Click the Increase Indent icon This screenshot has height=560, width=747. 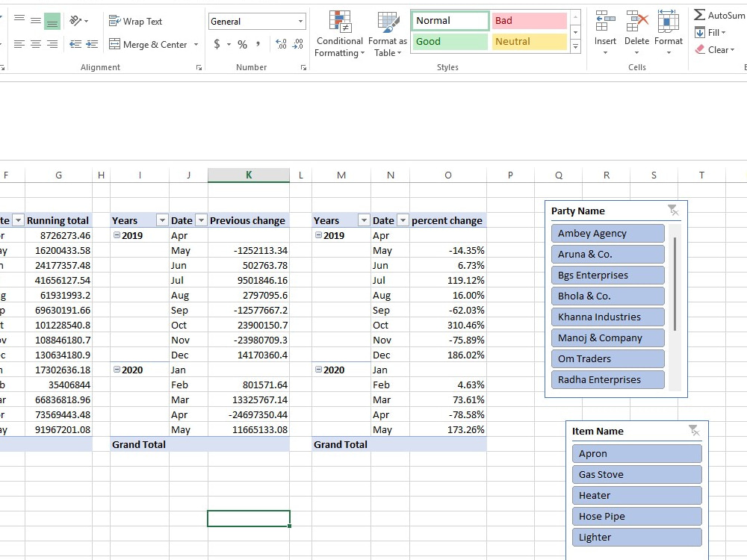click(91, 44)
